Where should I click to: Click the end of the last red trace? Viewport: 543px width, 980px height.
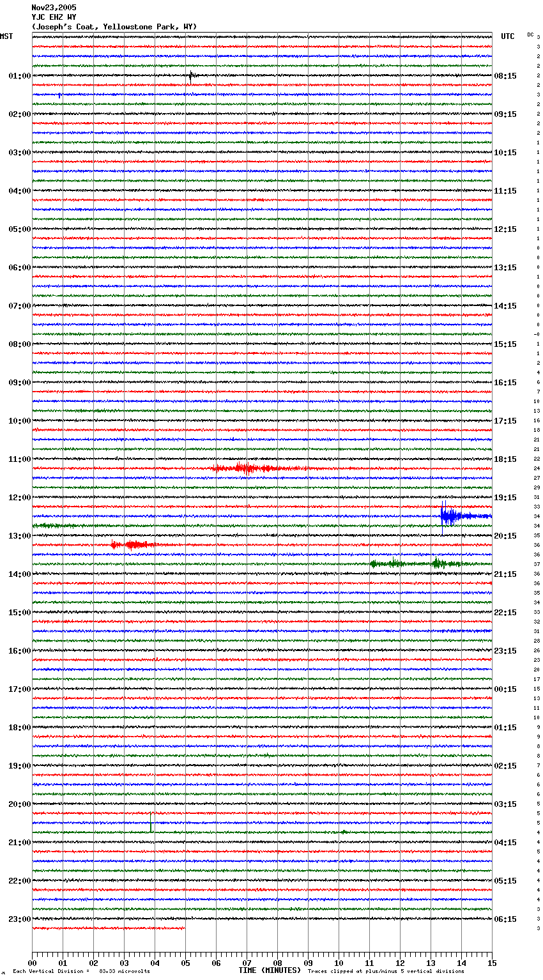pyautogui.click(x=184, y=928)
